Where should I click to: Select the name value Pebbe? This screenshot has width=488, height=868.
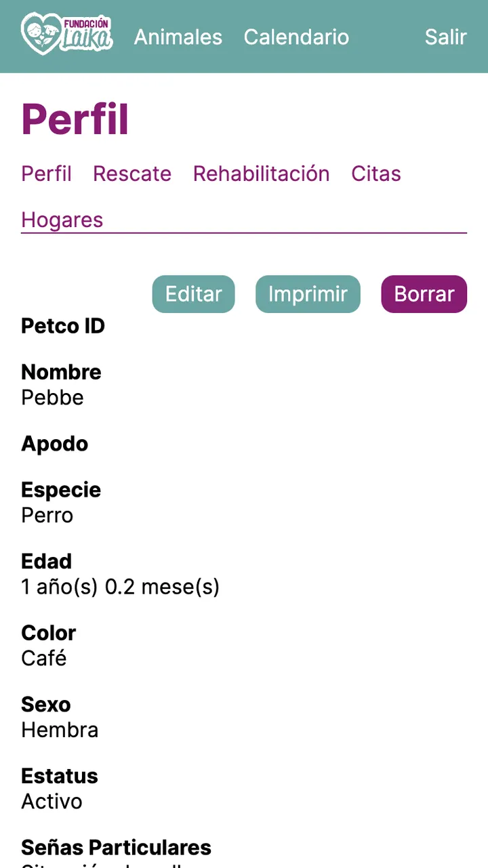click(52, 397)
